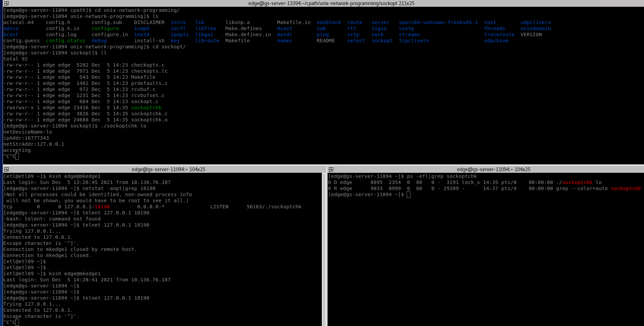Click the 'DISCLAIMER' file name
This screenshot has height=326, width=644.
point(149,22)
